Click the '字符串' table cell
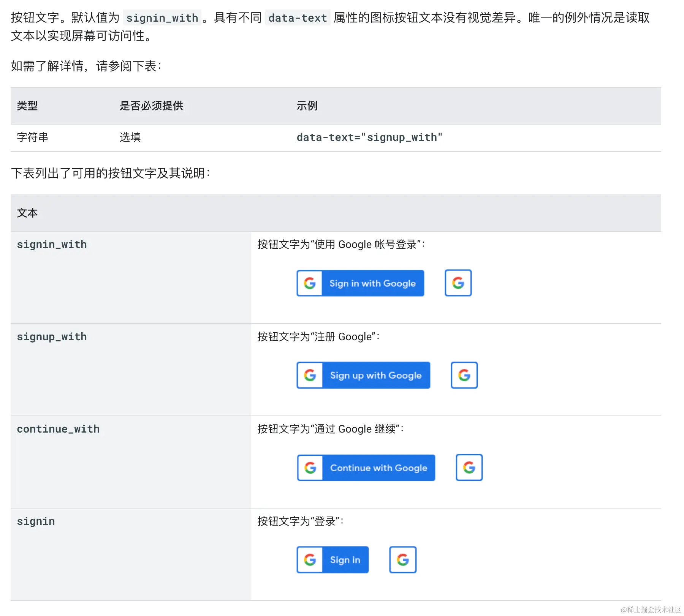Screen dimensions: 684x616 pyautogui.click(x=33, y=137)
